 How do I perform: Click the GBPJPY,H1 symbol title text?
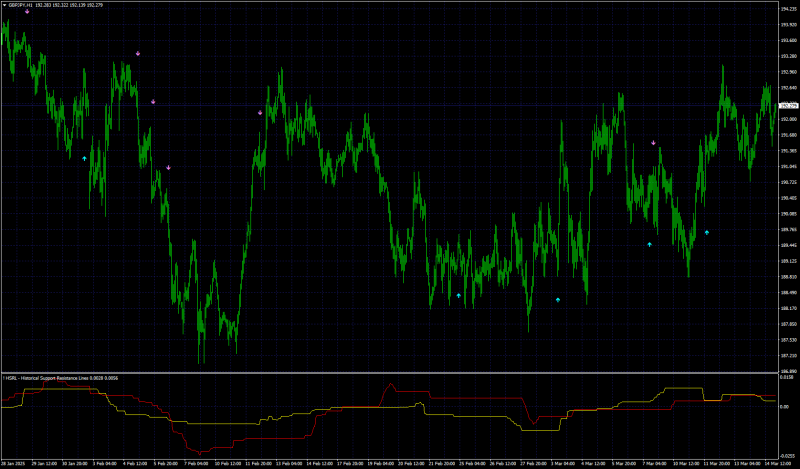20,5
